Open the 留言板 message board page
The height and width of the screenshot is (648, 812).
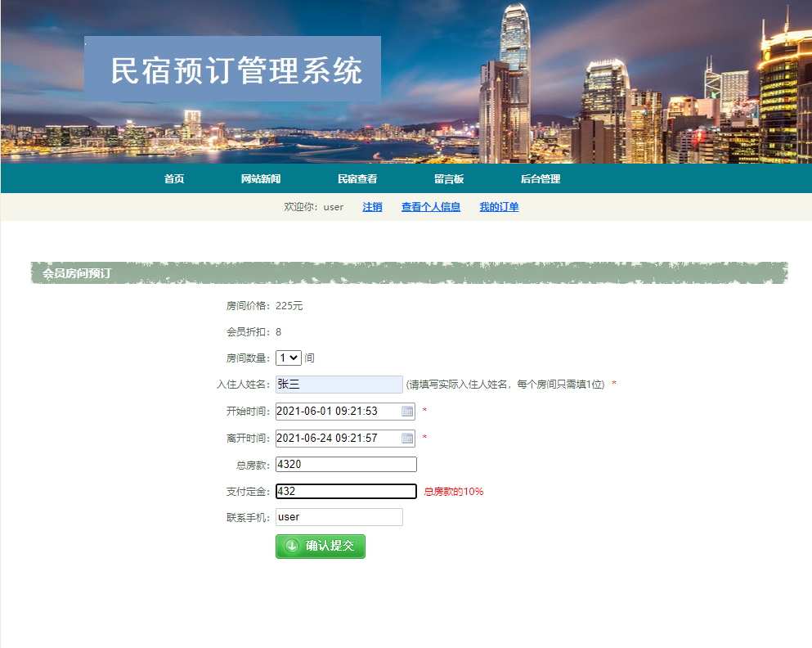(x=448, y=178)
